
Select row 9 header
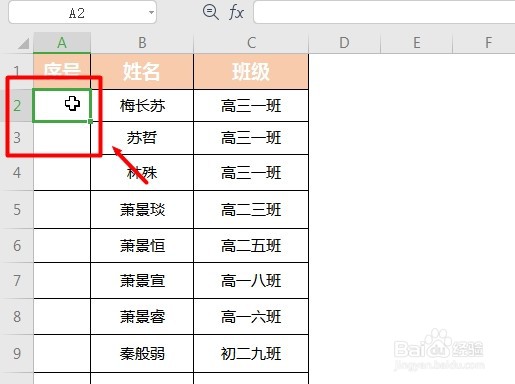click(17, 353)
